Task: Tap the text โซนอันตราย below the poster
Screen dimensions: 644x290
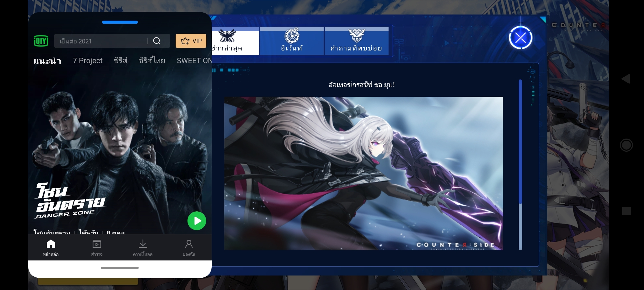Action: pos(52,232)
